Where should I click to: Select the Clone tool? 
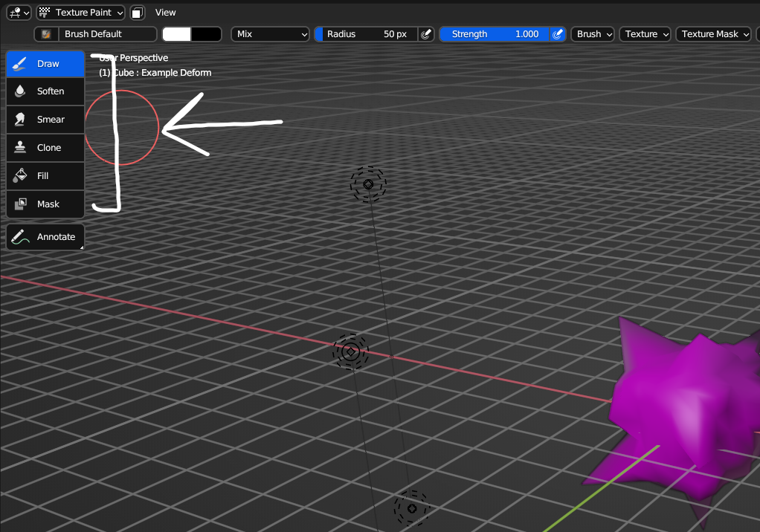[45, 148]
